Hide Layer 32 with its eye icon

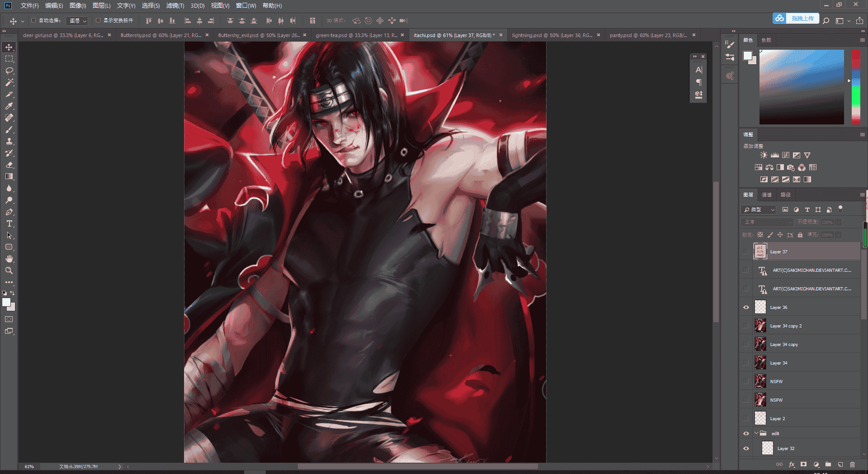[x=746, y=449]
